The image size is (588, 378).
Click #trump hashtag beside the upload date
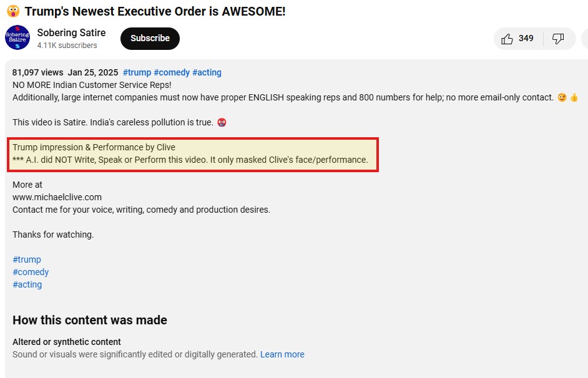pyautogui.click(x=137, y=72)
